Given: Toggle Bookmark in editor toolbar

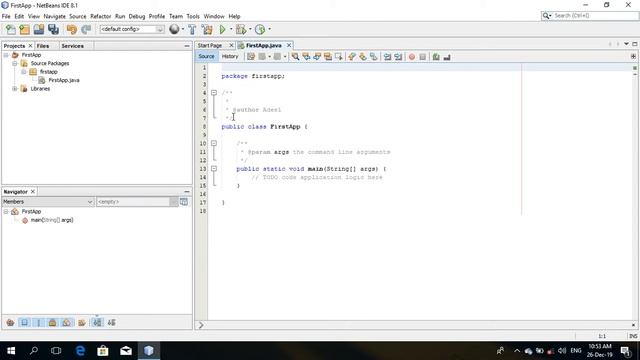Looking at the screenshot, I should (x=373, y=57).
